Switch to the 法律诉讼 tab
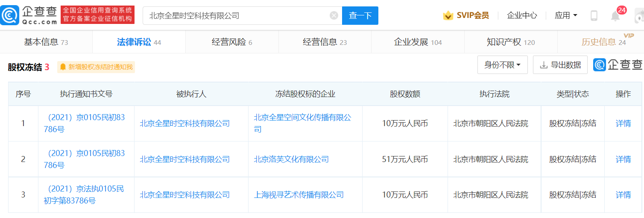 pos(139,42)
